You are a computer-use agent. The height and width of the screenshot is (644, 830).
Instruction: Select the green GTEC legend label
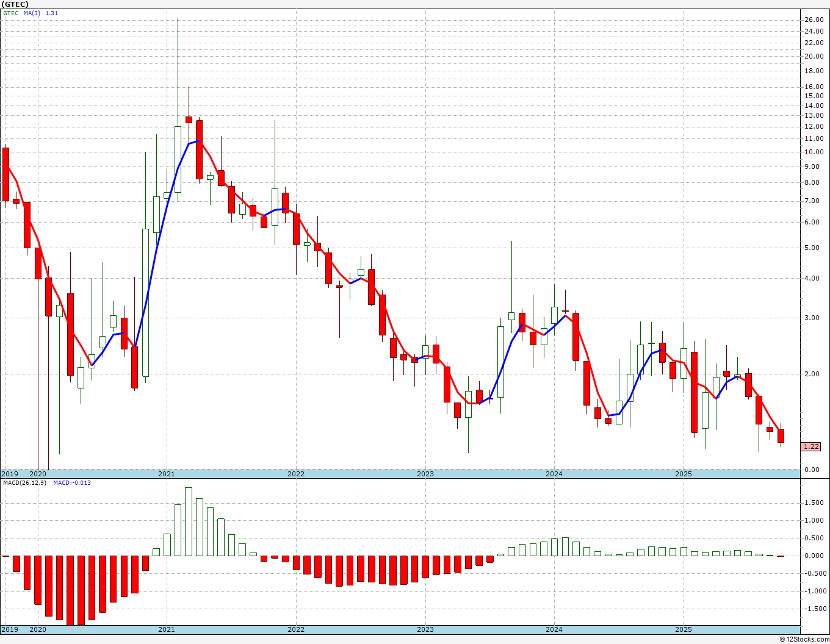point(11,13)
